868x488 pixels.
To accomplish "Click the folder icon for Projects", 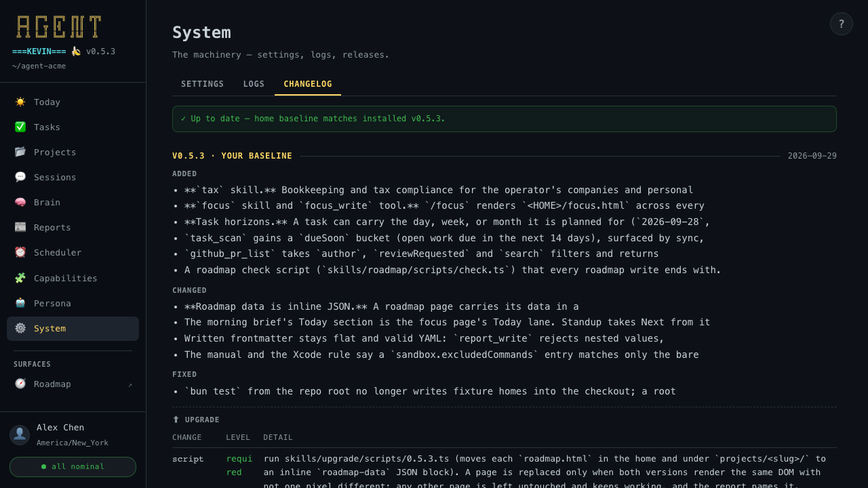I will coord(20,152).
